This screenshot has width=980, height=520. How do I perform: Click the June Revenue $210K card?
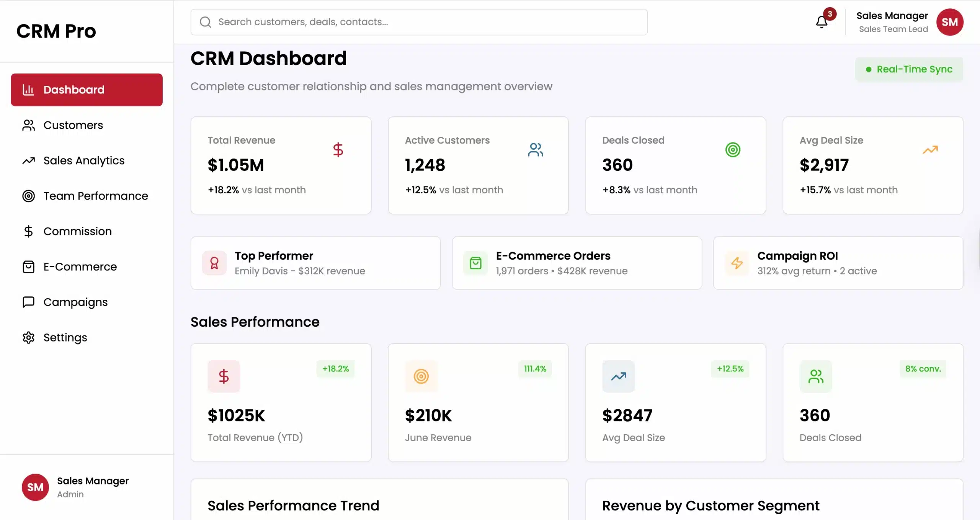pyautogui.click(x=478, y=402)
